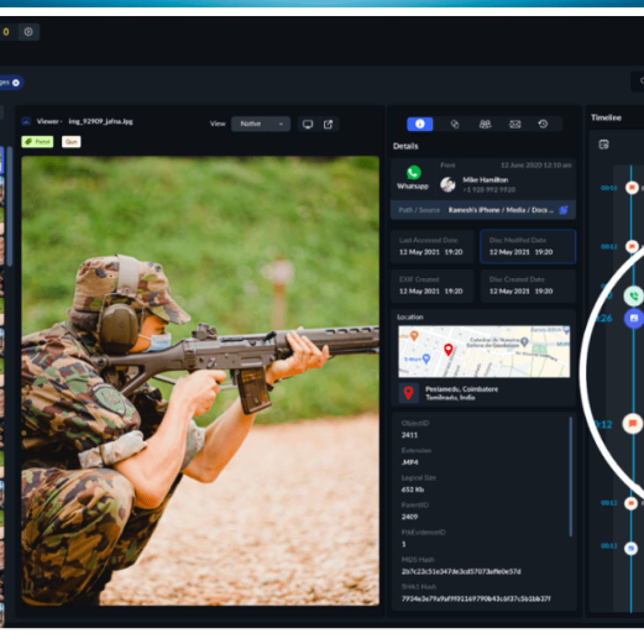Select the info details tab icon
The width and height of the screenshot is (644, 644).
420,124
